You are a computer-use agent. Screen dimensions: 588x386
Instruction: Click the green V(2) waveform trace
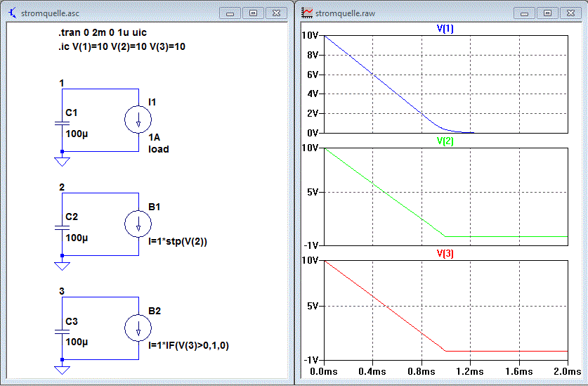click(x=385, y=193)
